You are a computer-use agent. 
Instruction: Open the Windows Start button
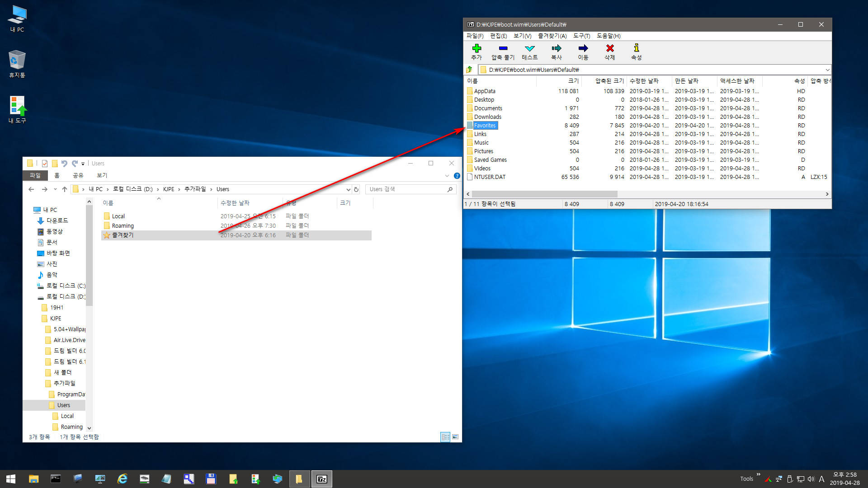11,479
